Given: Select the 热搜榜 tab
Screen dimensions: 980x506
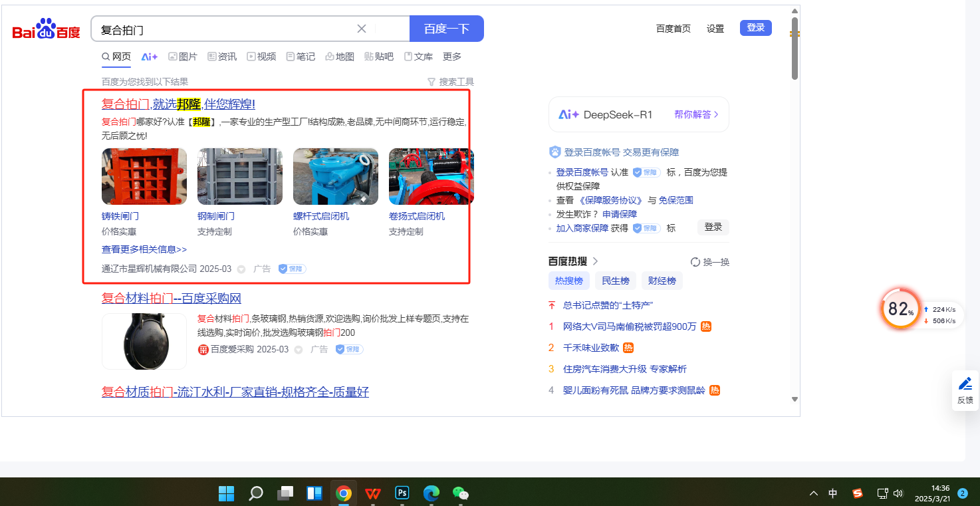Looking at the screenshot, I should 569,281.
